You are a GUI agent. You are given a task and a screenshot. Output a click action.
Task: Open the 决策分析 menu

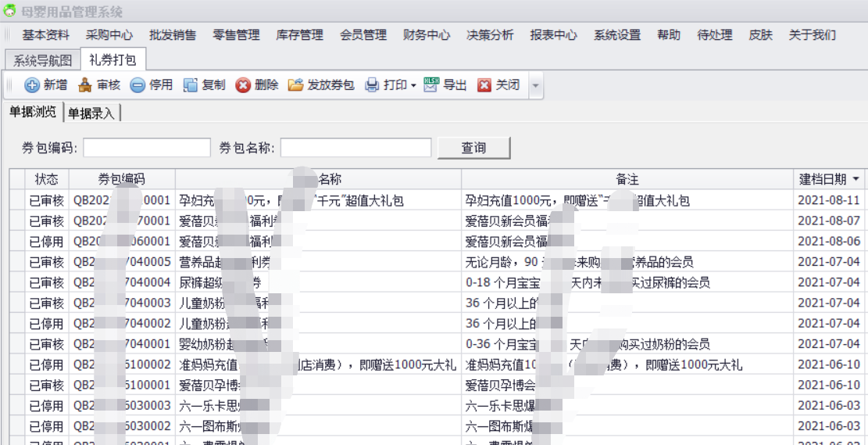point(490,35)
